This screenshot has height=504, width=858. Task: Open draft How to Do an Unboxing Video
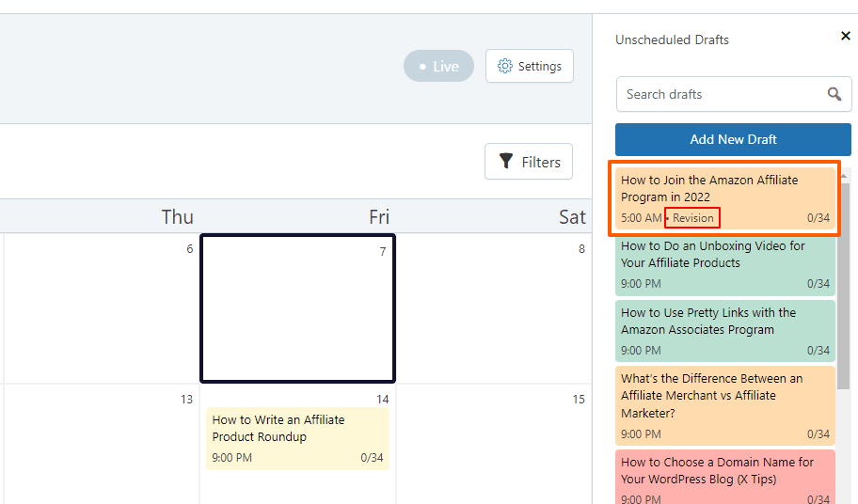pos(725,264)
